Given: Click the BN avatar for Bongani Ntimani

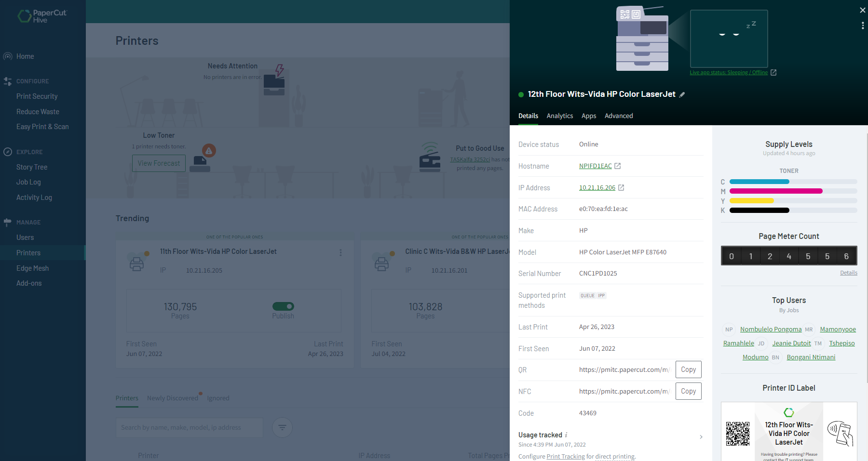Looking at the screenshot, I should click(x=775, y=357).
